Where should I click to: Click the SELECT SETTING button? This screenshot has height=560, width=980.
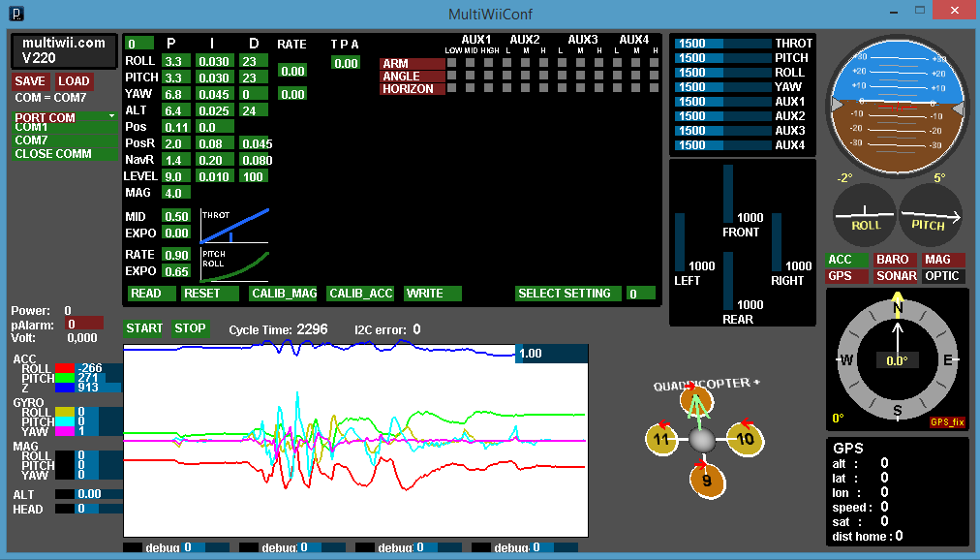coord(568,294)
